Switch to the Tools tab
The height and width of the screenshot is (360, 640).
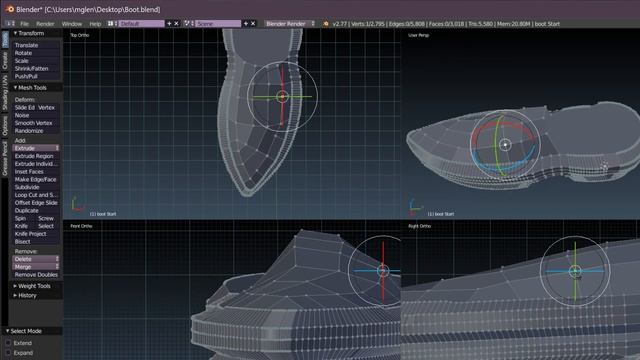click(x=4, y=40)
